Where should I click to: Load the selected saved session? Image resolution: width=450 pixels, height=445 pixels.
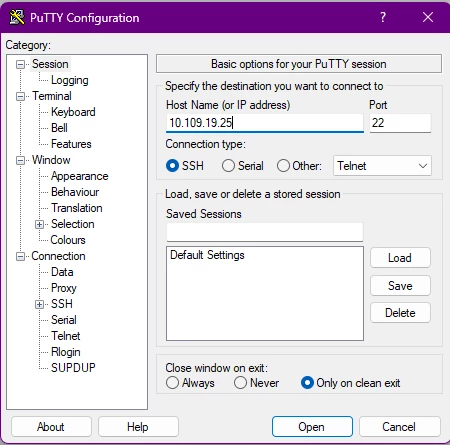click(400, 258)
